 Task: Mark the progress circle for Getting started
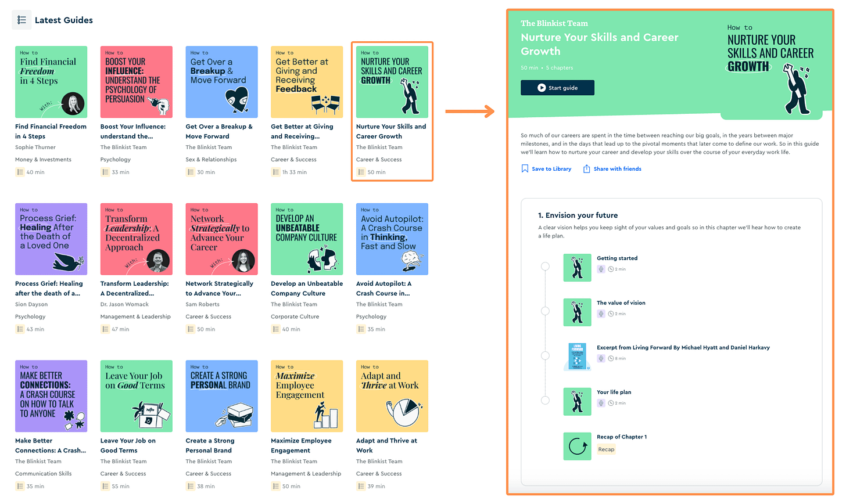(545, 266)
